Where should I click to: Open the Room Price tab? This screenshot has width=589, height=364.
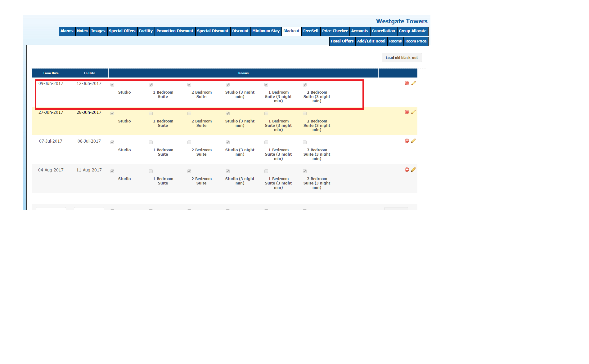pos(416,41)
